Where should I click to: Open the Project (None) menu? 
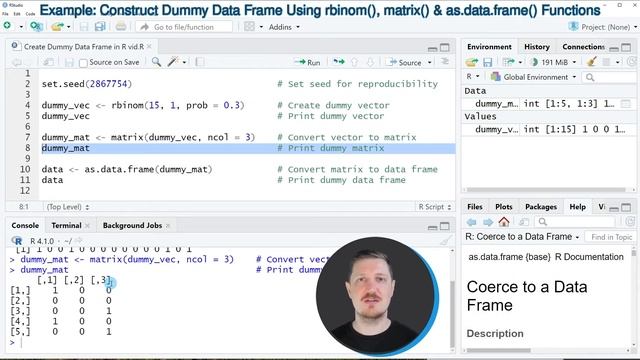tap(602, 27)
